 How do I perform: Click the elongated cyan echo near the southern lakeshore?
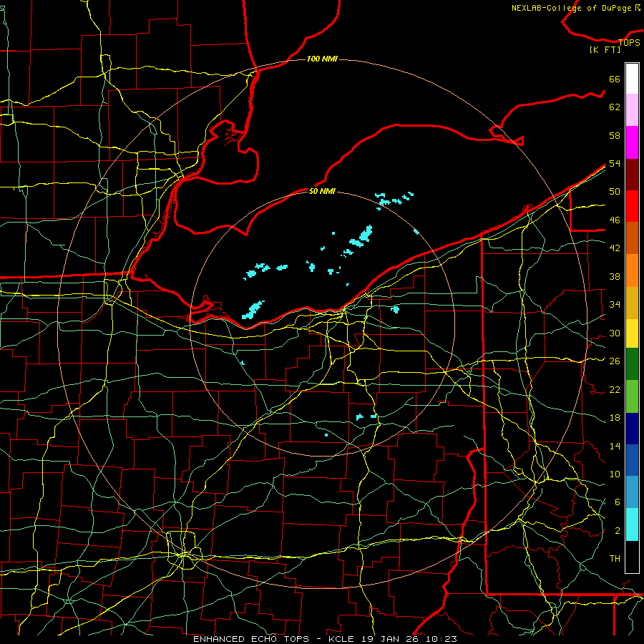point(253,310)
